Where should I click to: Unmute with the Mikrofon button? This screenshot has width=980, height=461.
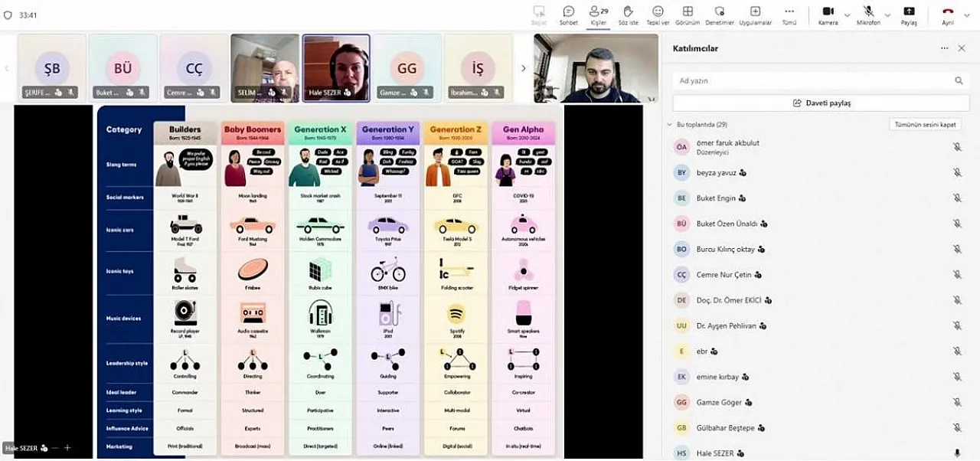(x=868, y=14)
